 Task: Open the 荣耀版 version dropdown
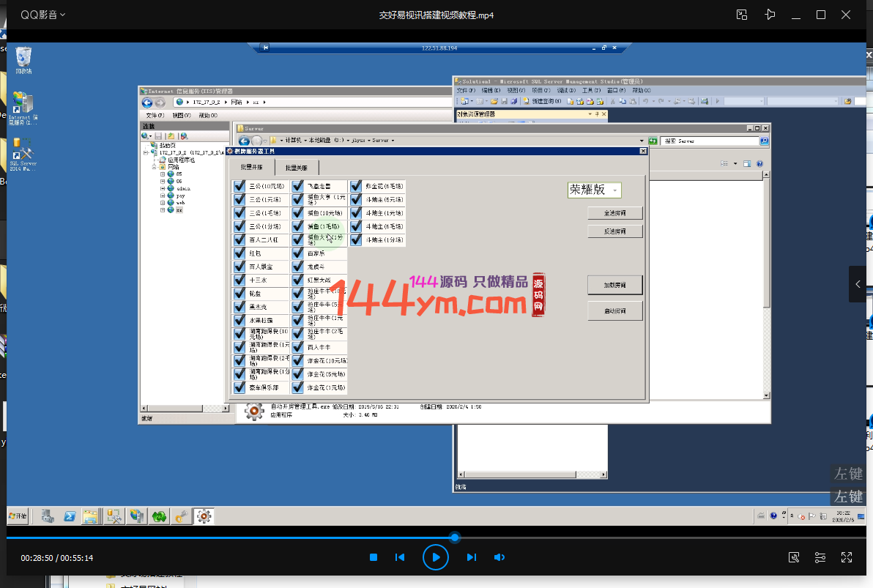click(595, 190)
